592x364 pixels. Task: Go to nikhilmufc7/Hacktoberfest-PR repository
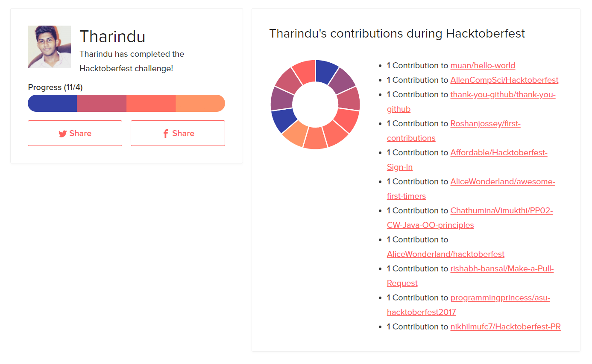point(505,327)
